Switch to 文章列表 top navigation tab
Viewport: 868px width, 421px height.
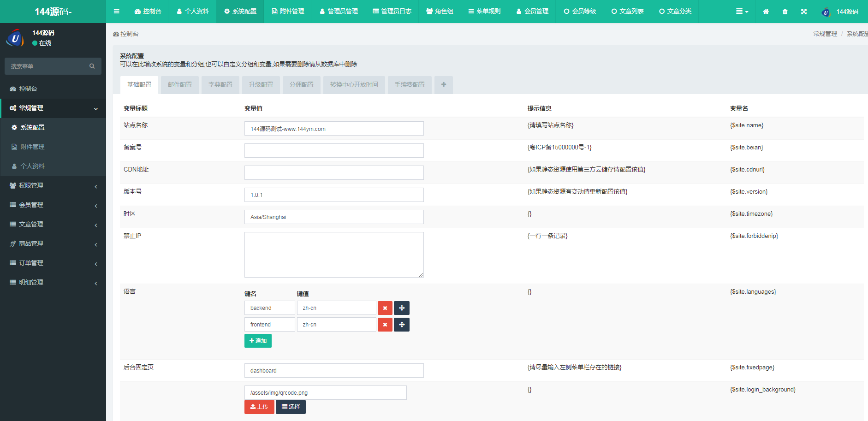coord(628,12)
